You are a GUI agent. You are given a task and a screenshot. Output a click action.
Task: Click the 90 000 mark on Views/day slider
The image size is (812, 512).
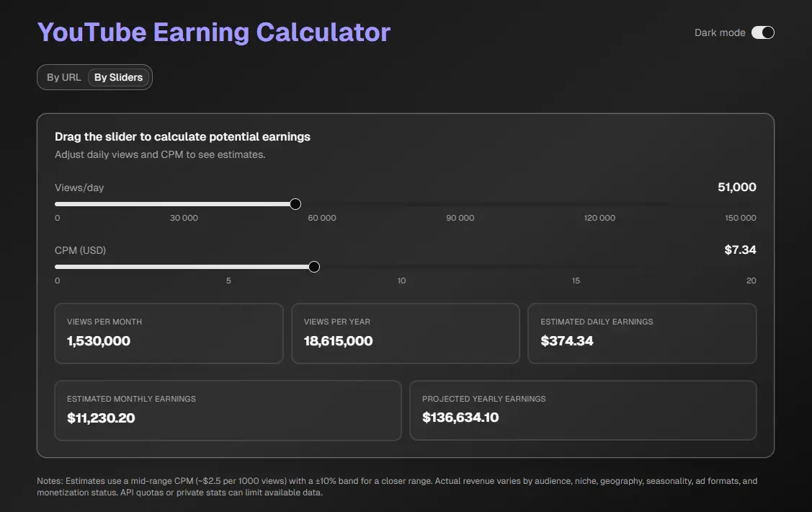tap(460, 218)
